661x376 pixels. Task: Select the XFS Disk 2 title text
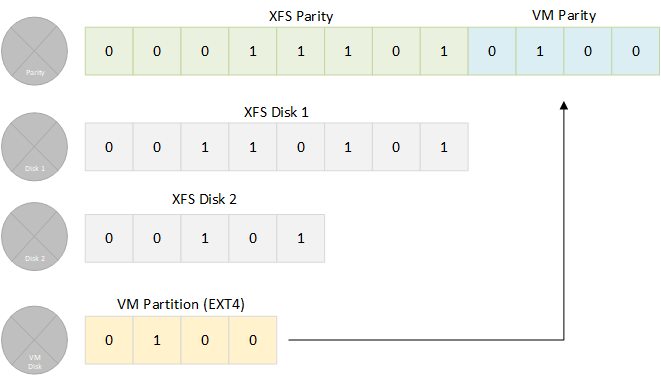pyautogui.click(x=204, y=199)
